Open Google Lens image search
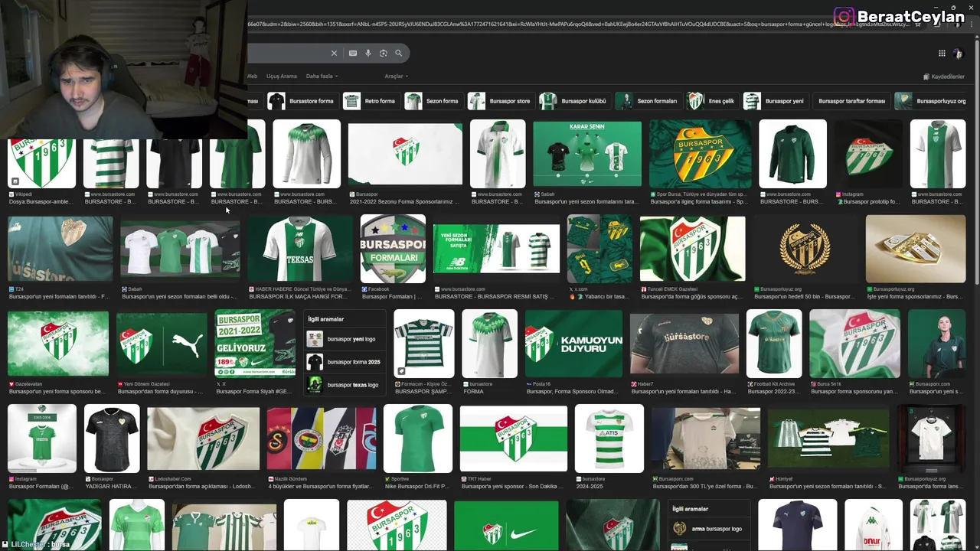 pyautogui.click(x=384, y=53)
